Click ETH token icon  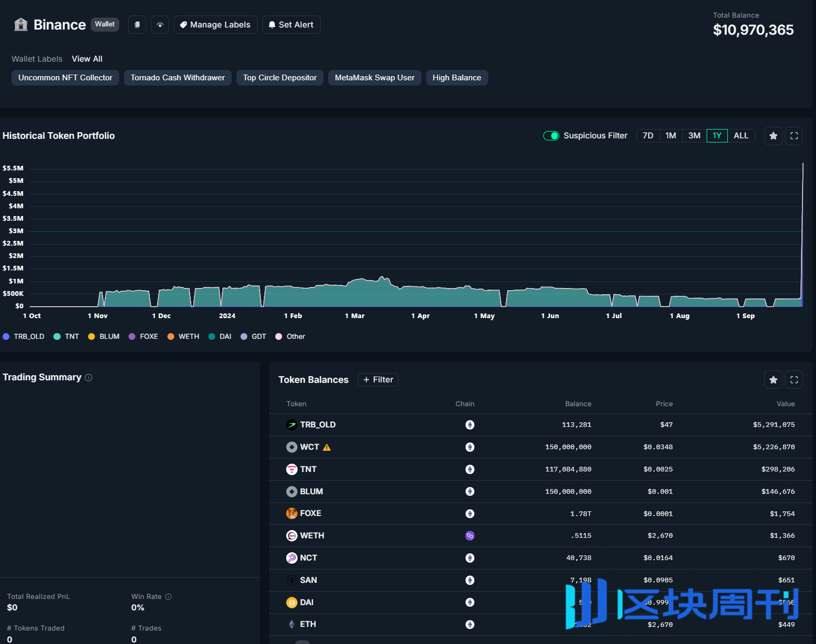292,624
